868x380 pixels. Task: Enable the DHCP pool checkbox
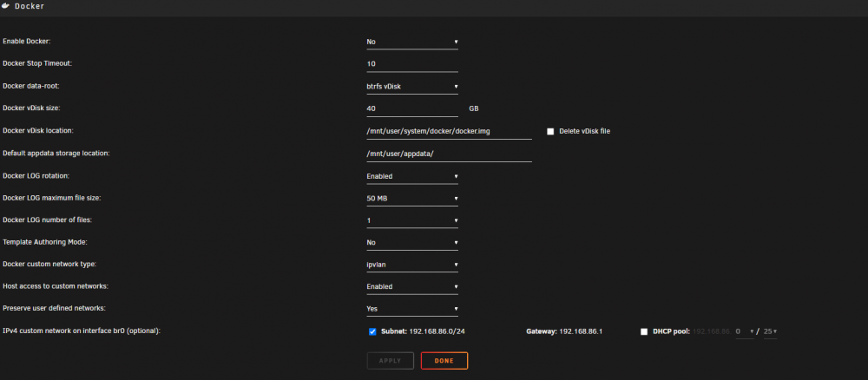point(644,332)
